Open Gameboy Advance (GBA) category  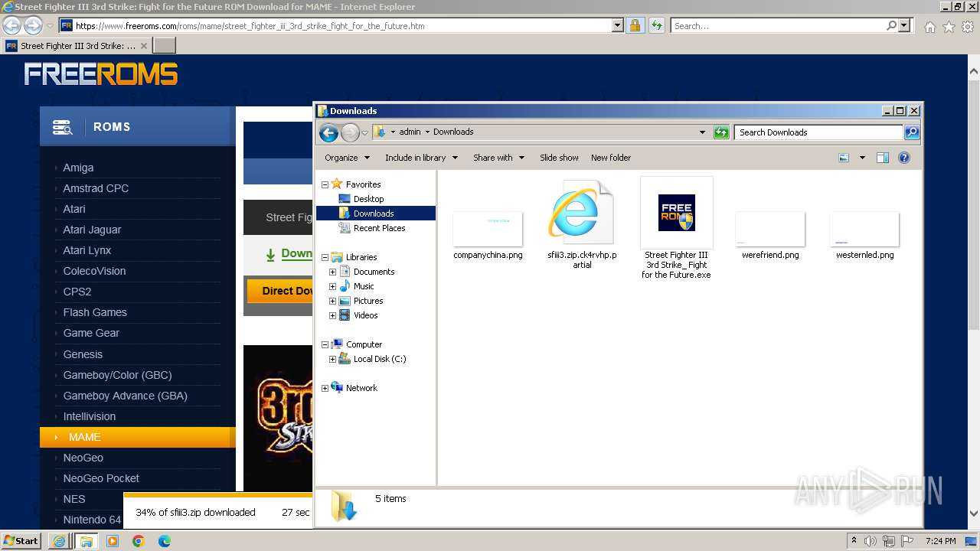(x=125, y=396)
